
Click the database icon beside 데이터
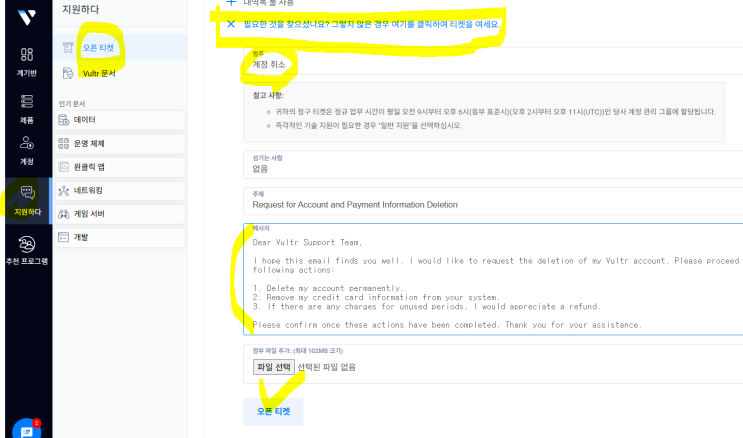coord(63,120)
